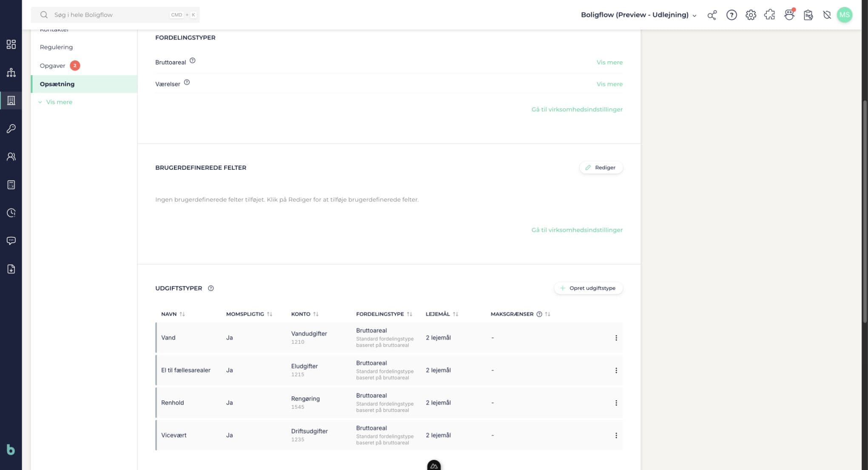868x470 pixels.
Task: Open the MS user avatar menu
Action: [x=845, y=15]
